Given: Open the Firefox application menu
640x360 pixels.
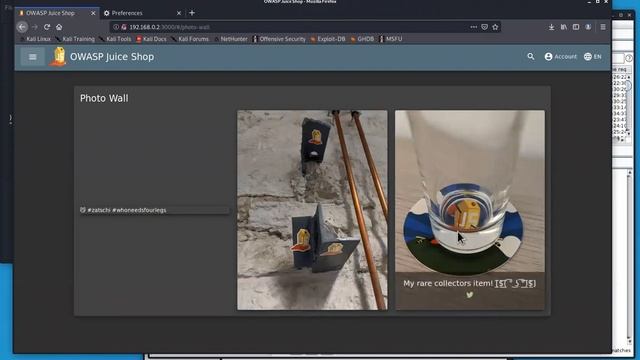Looking at the screenshot, I should click(603, 27).
